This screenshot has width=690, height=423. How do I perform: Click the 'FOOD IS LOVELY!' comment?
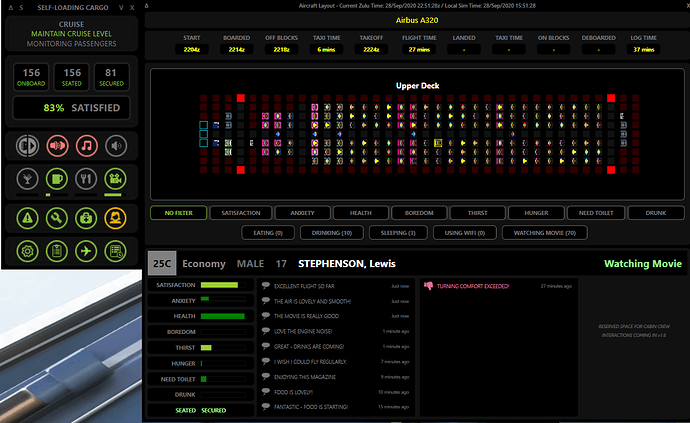click(x=293, y=392)
